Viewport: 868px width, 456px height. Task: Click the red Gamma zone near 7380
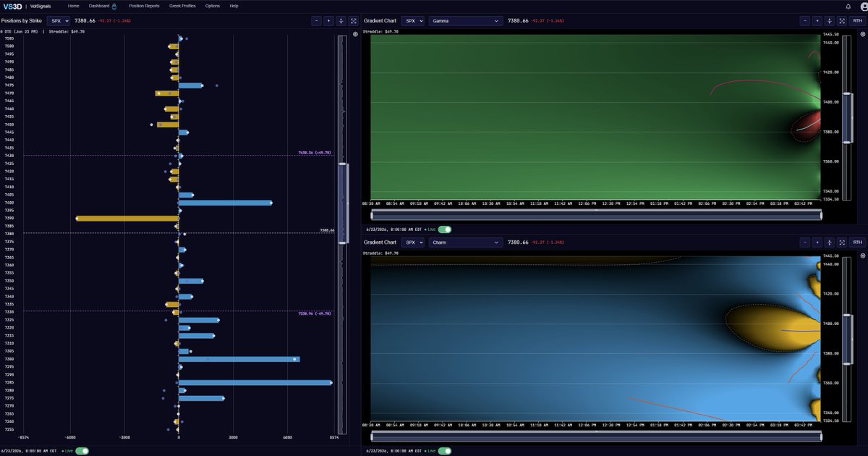coord(805,127)
